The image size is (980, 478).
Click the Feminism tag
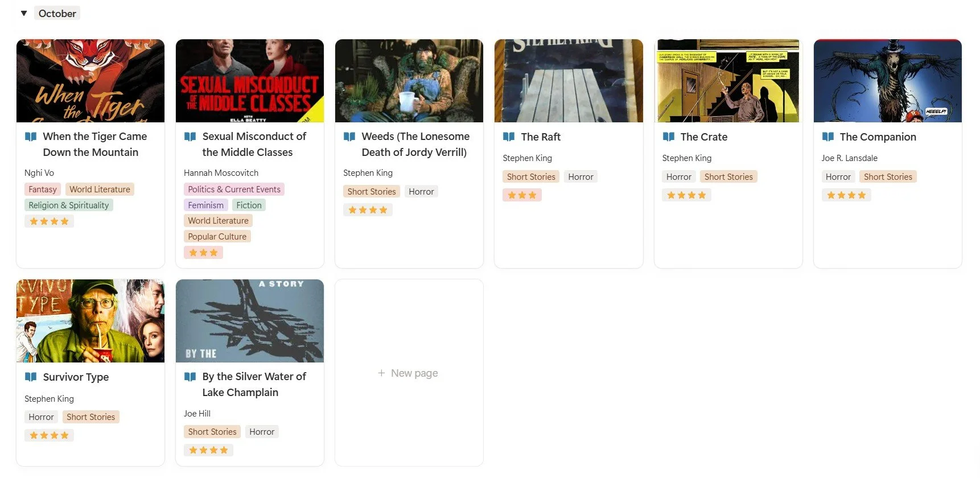pos(205,205)
